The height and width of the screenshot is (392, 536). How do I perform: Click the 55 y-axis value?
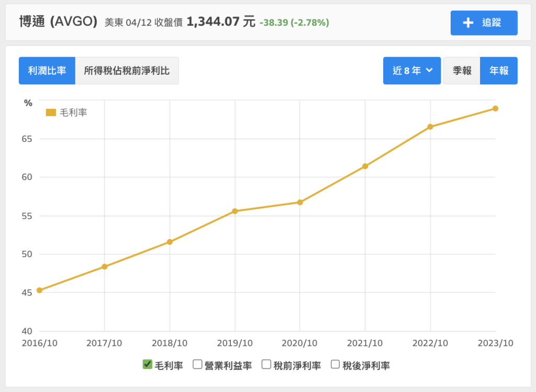point(27,216)
